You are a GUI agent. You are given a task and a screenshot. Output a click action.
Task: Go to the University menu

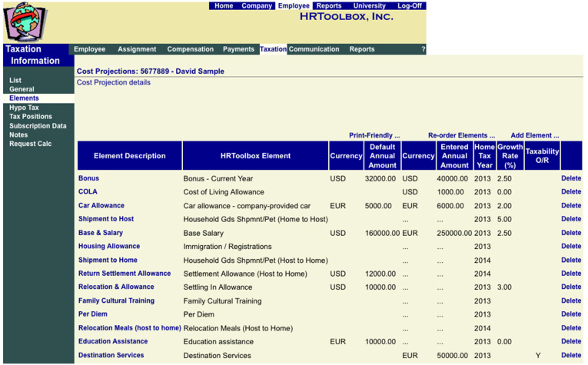click(369, 5)
